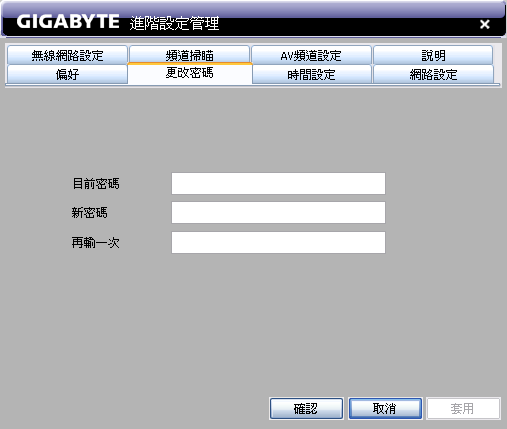This screenshot has width=507, height=429.
Task: Click the 取消 cancel button
Action: (385, 408)
